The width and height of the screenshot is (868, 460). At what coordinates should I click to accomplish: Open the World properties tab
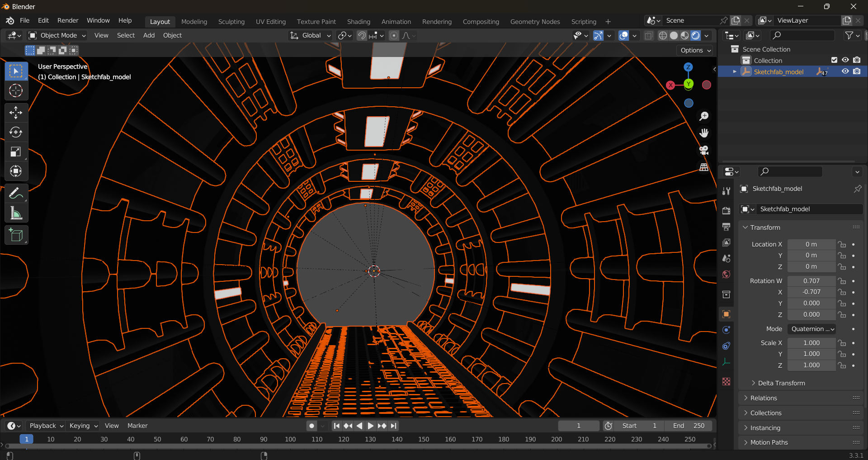(x=726, y=274)
